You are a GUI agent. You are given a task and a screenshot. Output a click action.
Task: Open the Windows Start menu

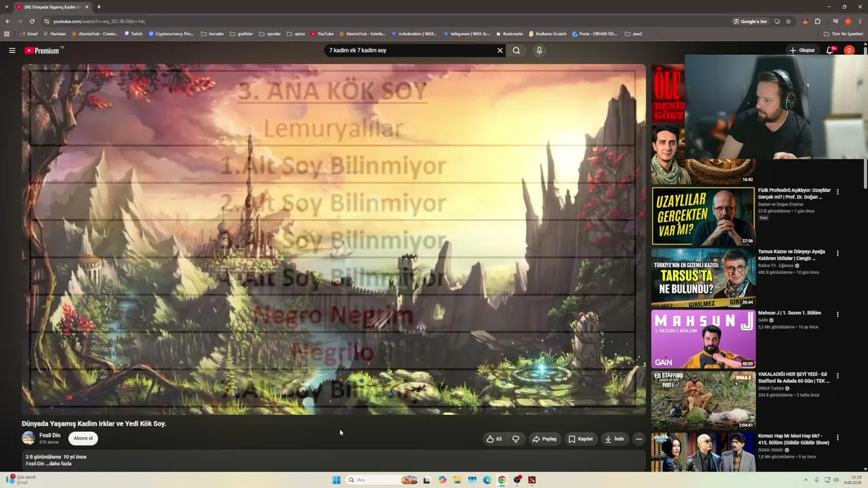(x=336, y=480)
